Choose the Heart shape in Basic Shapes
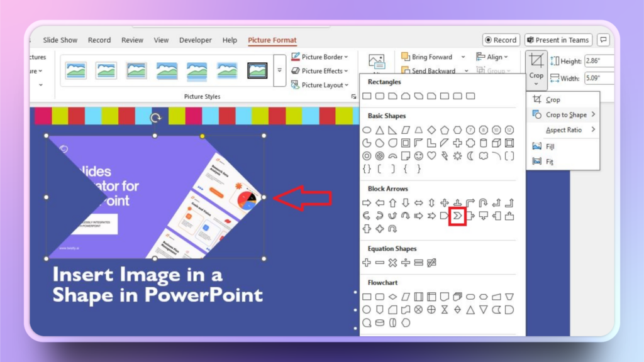 431,156
